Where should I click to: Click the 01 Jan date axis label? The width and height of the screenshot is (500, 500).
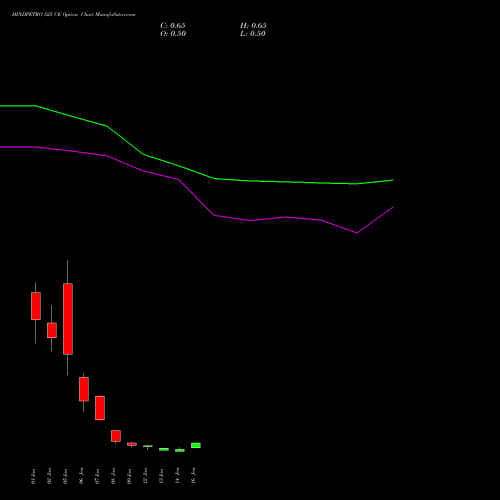click(x=33, y=476)
